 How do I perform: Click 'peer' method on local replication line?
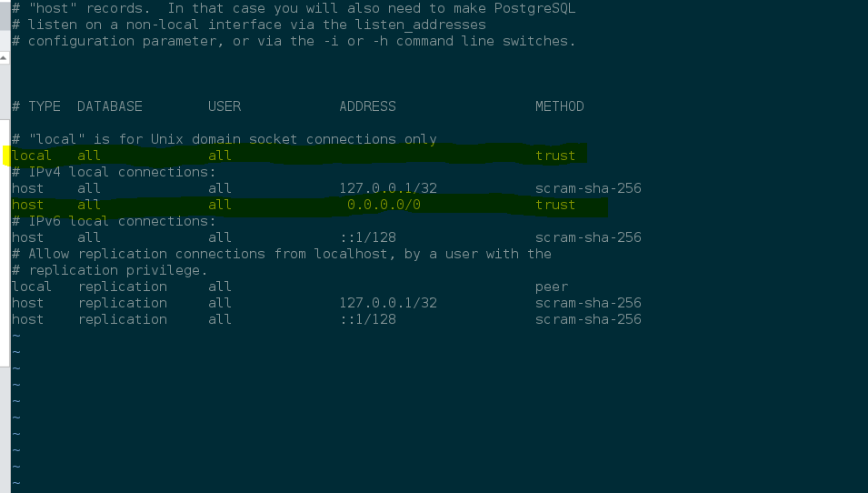click(552, 287)
